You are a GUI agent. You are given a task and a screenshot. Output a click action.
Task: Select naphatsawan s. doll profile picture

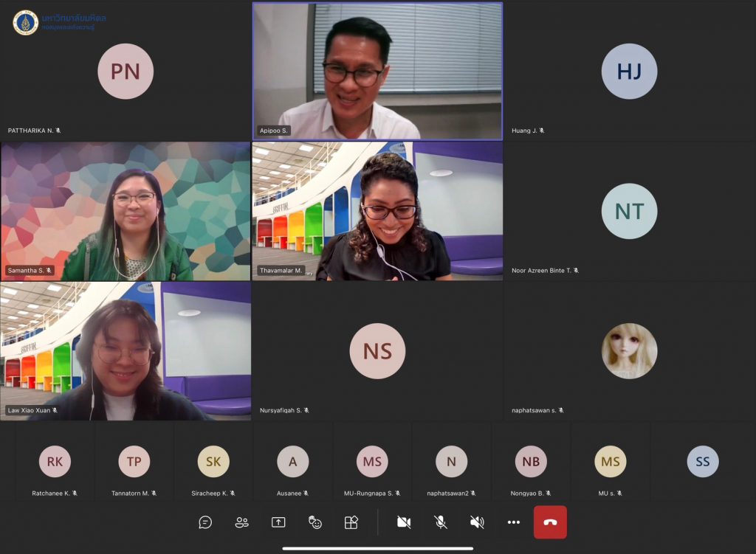pyautogui.click(x=629, y=351)
